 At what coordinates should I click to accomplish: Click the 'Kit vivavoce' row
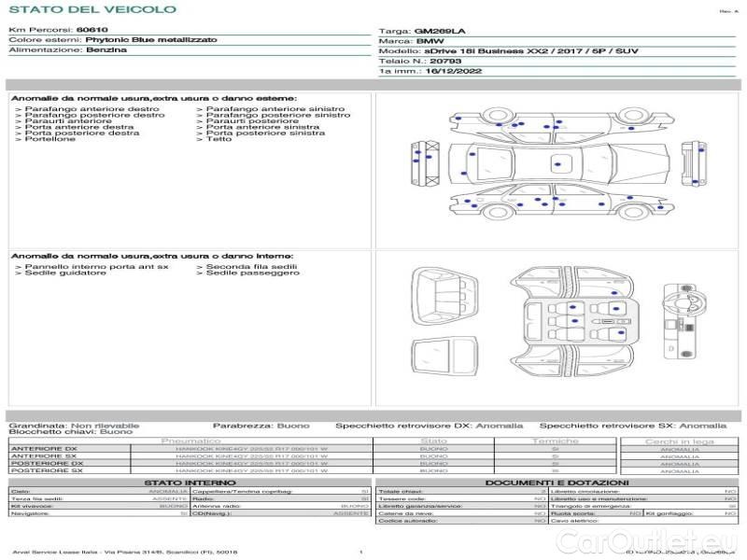point(99,506)
